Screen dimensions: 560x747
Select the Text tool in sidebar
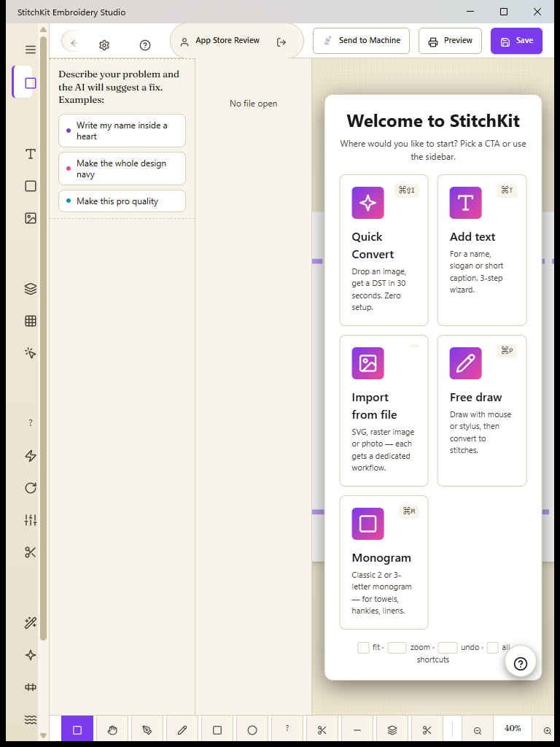pyautogui.click(x=31, y=154)
